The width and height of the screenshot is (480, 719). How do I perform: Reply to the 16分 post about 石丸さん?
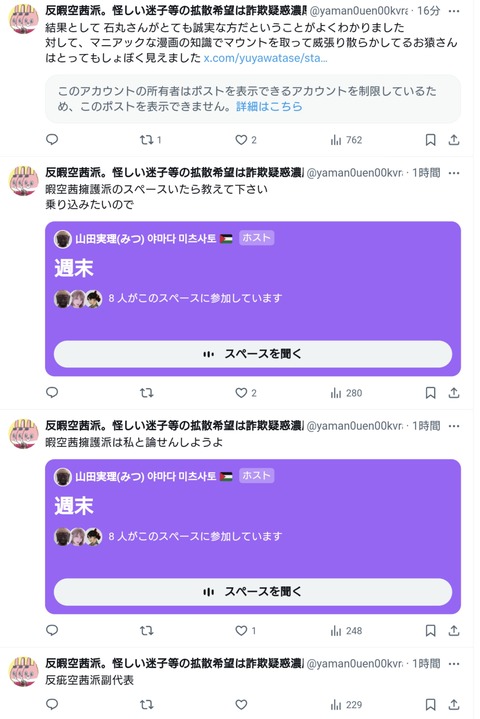52,139
